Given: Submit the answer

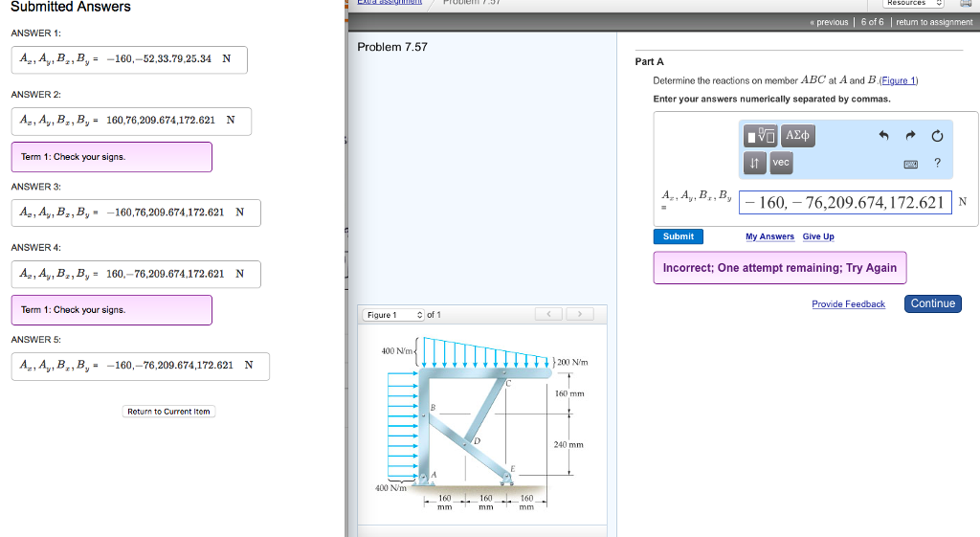Looking at the screenshot, I should click(x=679, y=236).
